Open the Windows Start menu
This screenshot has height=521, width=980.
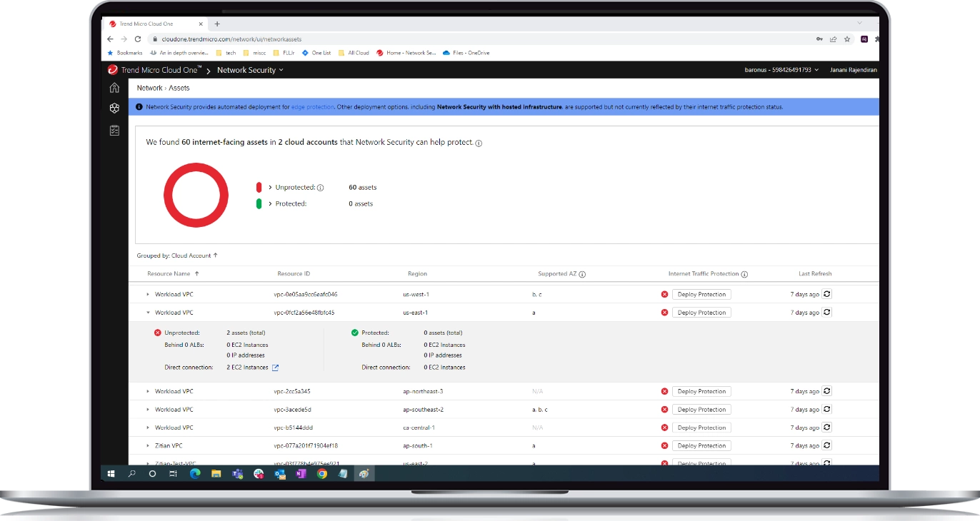coord(111,473)
